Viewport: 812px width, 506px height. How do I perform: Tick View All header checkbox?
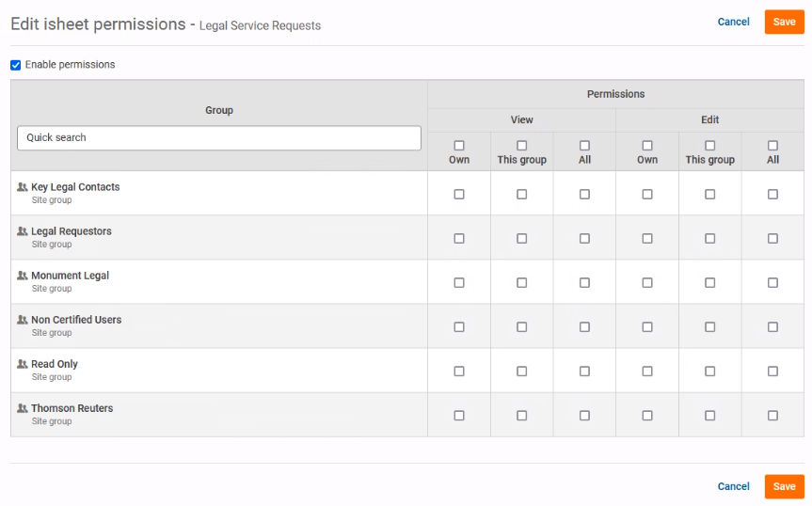(x=584, y=146)
